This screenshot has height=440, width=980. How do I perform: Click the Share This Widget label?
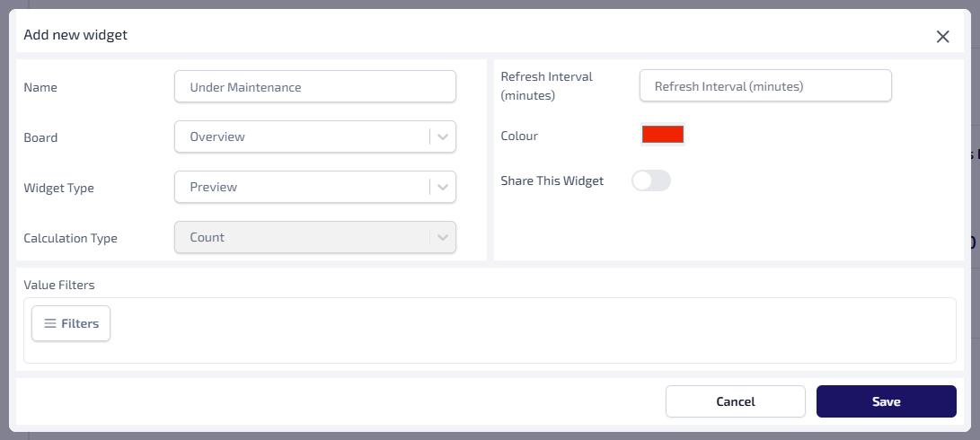pyautogui.click(x=552, y=181)
